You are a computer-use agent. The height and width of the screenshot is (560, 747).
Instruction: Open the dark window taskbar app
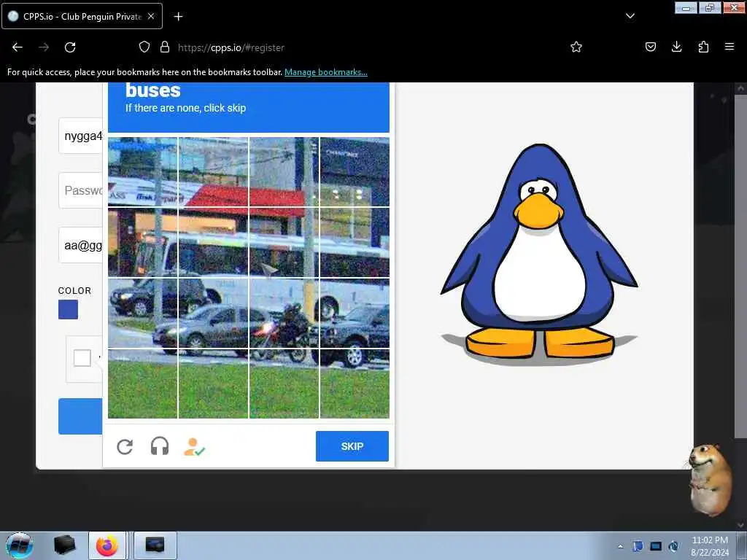[x=155, y=545]
